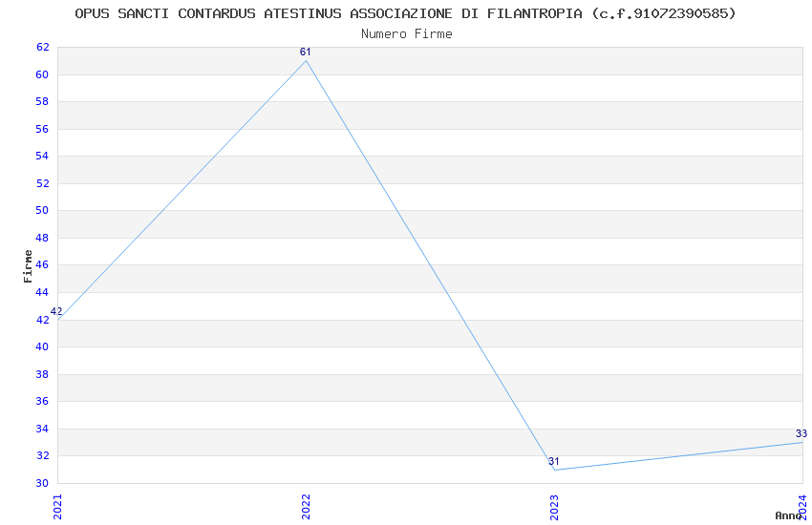Image resolution: width=812 pixels, height=525 pixels.
Task: Click the y-axis value 48
Action: (x=42, y=238)
